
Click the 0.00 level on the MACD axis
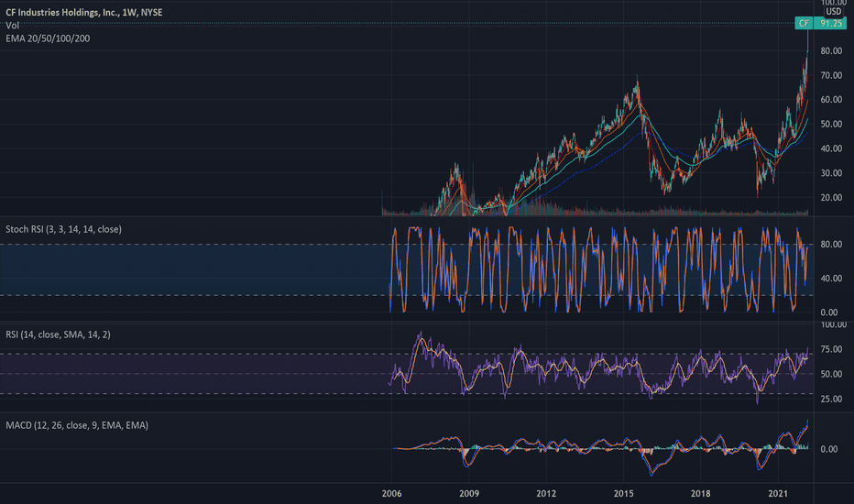pos(829,450)
